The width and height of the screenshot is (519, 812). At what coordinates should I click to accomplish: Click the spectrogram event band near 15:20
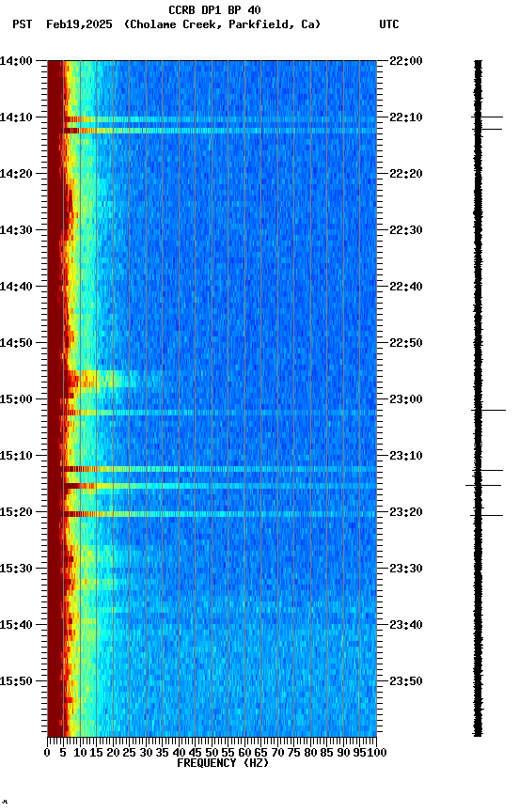click(x=212, y=514)
